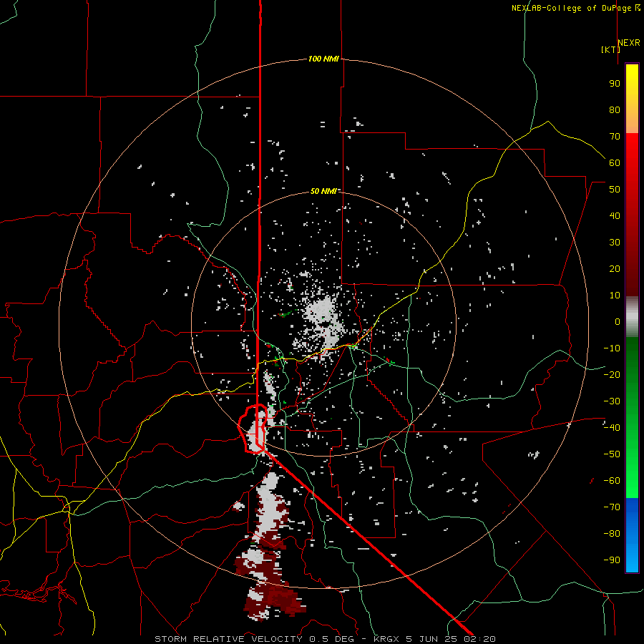This screenshot has height=644, width=644.
Task: Click the blue bottom band of color bar
Action: pyautogui.click(x=632, y=535)
